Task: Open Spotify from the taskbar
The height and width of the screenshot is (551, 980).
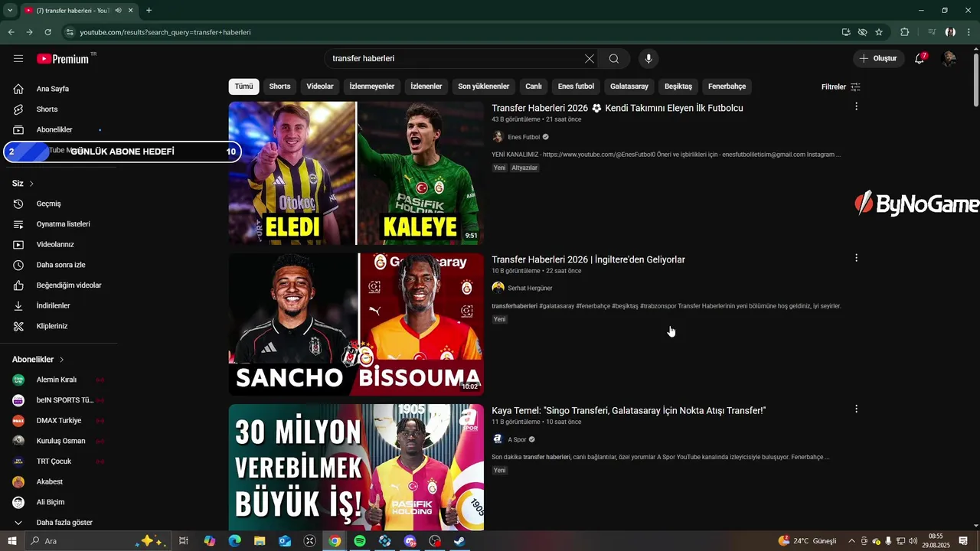Action: click(360, 541)
